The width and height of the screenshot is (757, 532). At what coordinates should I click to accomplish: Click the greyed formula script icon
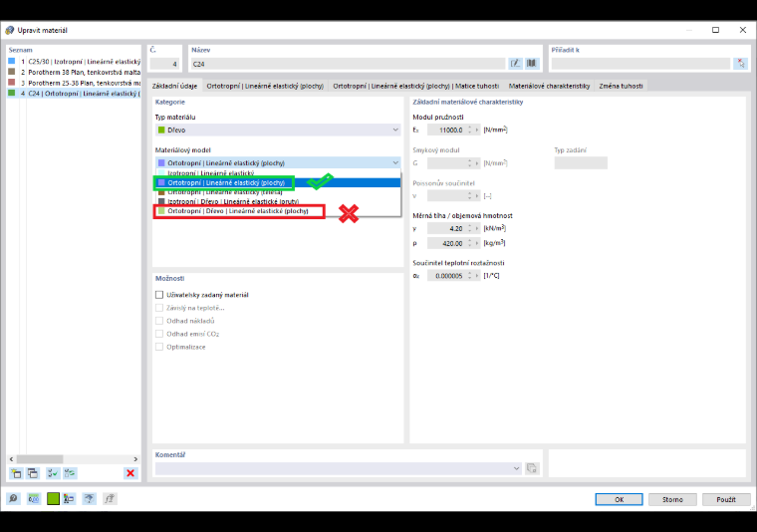(110, 499)
